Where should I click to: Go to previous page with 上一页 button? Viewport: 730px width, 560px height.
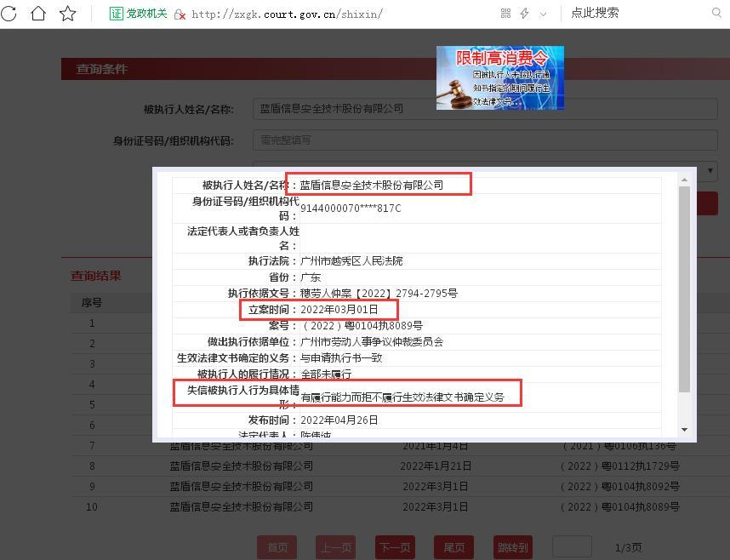pyautogui.click(x=336, y=547)
